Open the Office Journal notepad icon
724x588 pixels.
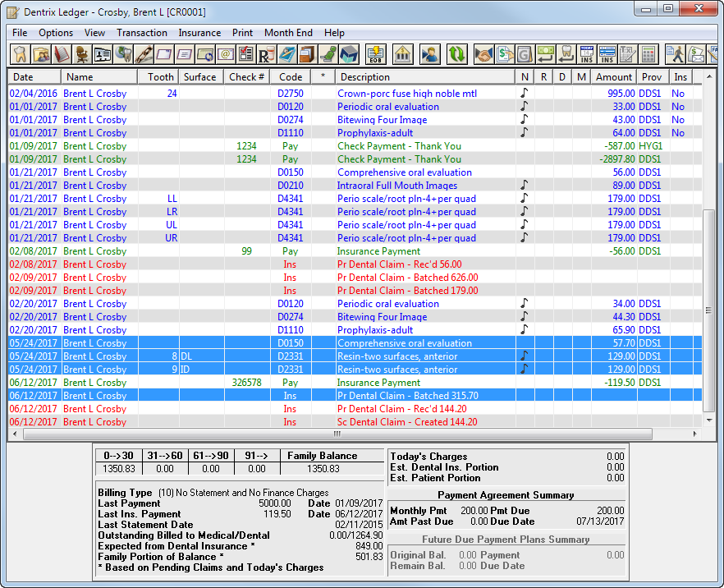click(286, 54)
